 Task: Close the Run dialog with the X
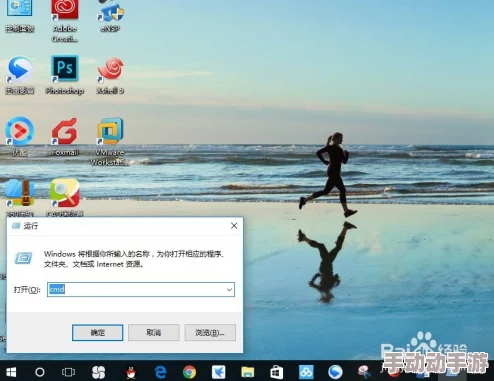pos(234,226)
